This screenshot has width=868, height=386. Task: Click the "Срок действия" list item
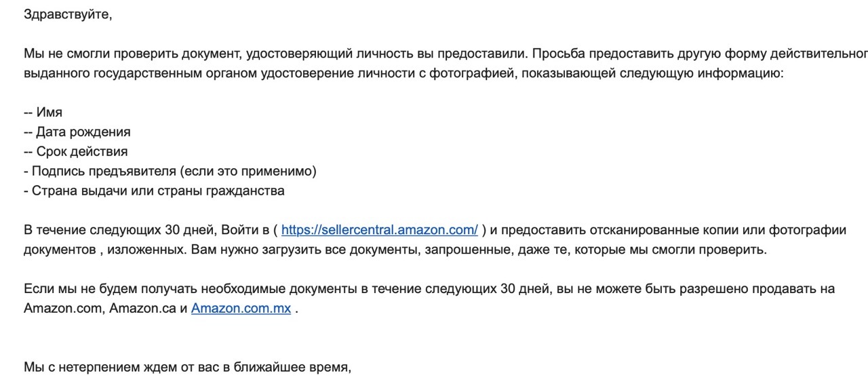(x=81, y=152)
